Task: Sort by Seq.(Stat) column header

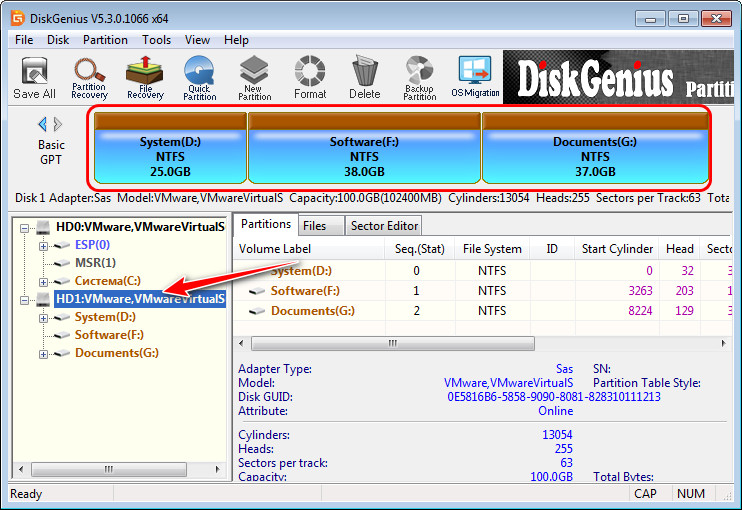Action: [420, 249]
